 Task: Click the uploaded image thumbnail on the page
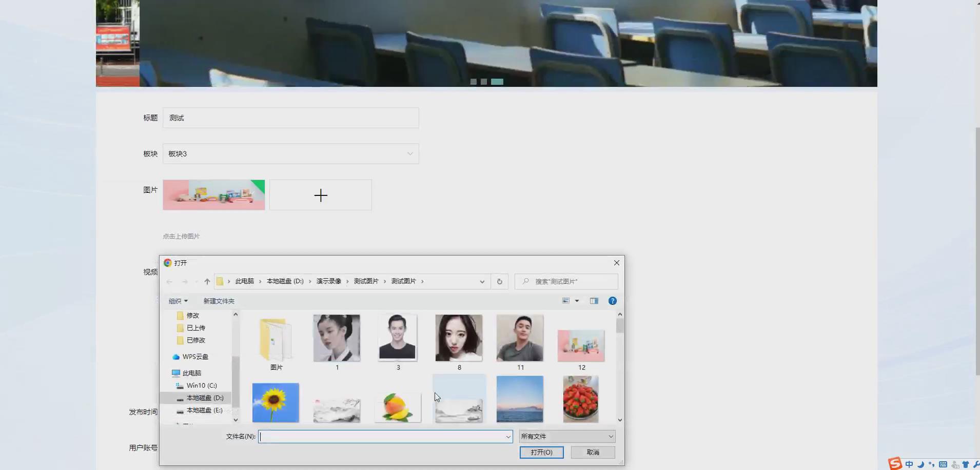tap(214, 195)
